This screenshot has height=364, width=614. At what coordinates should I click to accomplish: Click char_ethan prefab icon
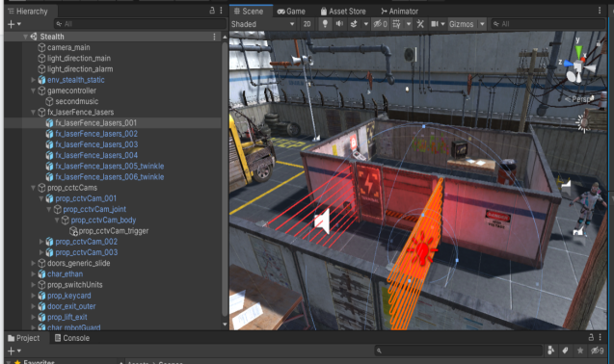click(x=41, y=274)
